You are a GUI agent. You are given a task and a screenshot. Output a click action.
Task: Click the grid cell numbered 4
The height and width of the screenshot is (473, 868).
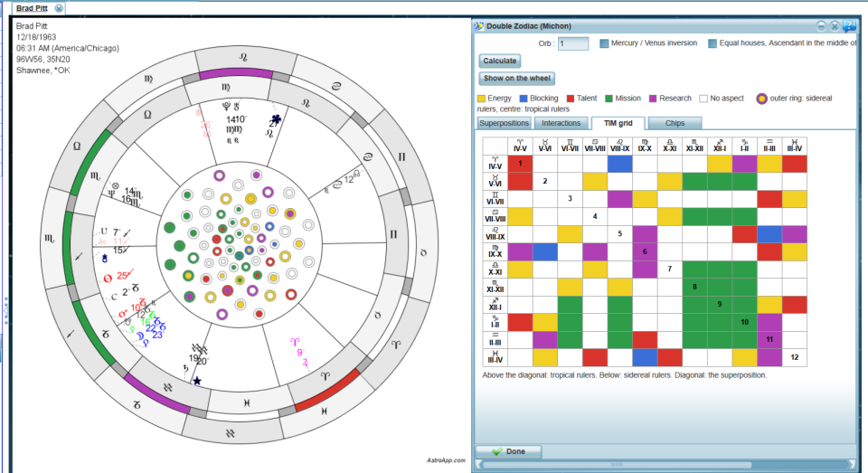click(595, 216)
